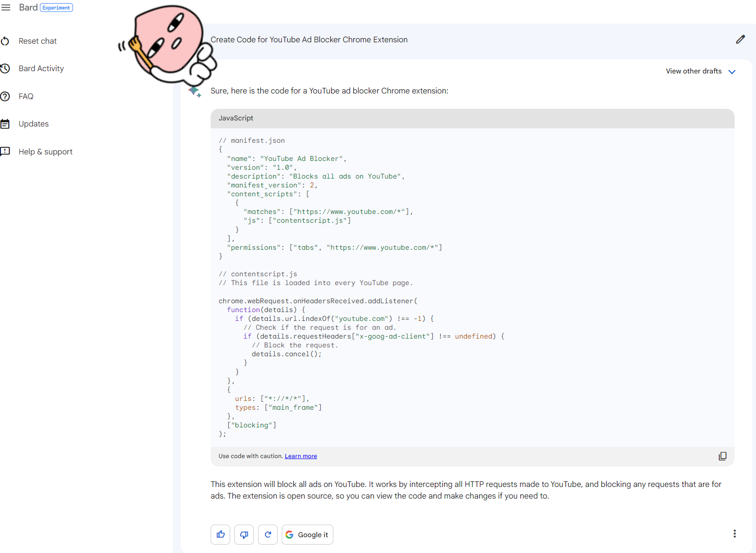Open FAQ from the sidebar
Viewport: 756px width, 553px height.
[26, 96]
